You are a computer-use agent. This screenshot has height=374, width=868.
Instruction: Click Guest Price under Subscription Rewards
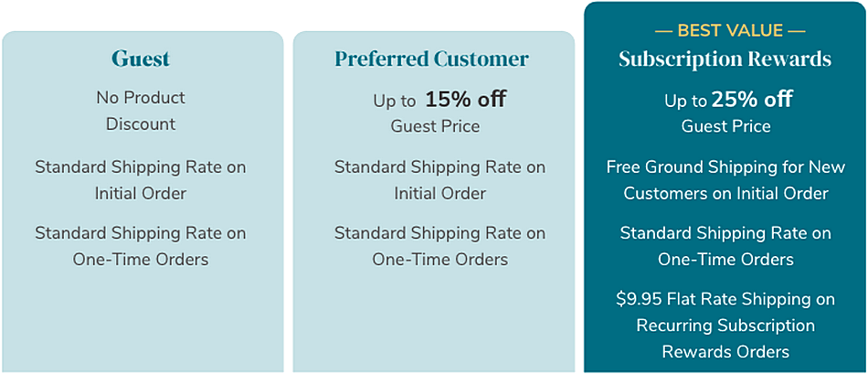coord(726,126)
